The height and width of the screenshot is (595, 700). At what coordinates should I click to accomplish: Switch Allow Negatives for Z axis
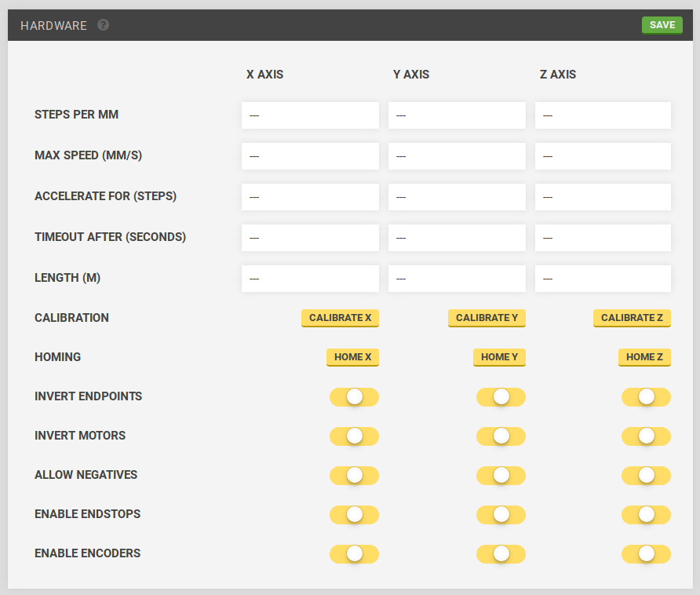coord(646,476)
